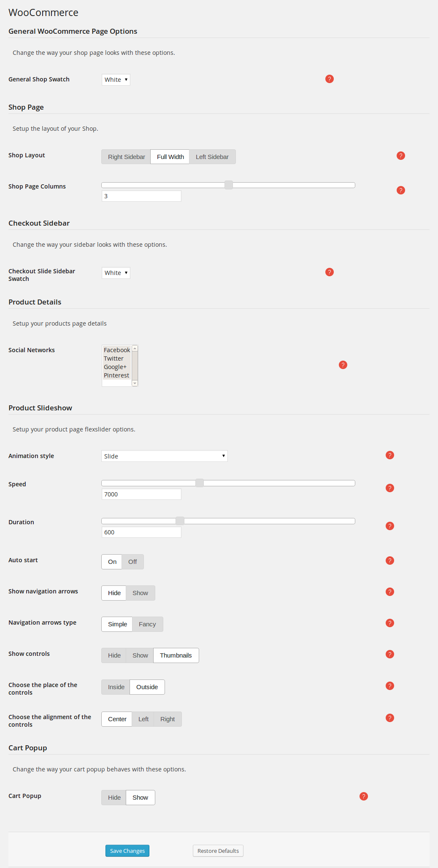Click the Speed help question mark

click(x=390, y=488)
